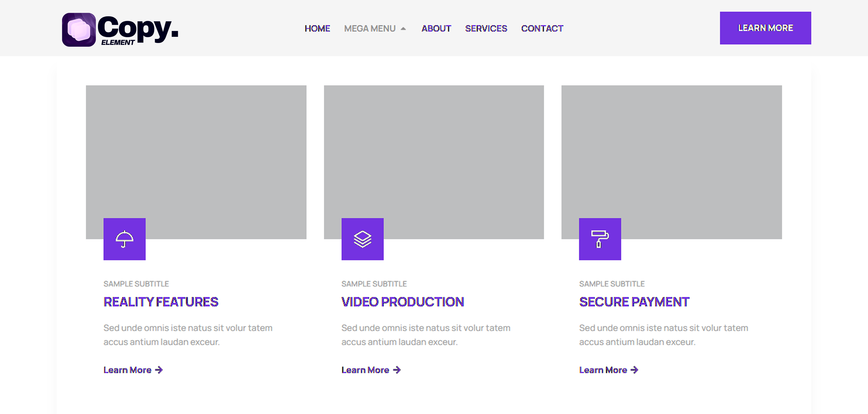
Task: Click the Reality Features heading
Action: (161, 302)
